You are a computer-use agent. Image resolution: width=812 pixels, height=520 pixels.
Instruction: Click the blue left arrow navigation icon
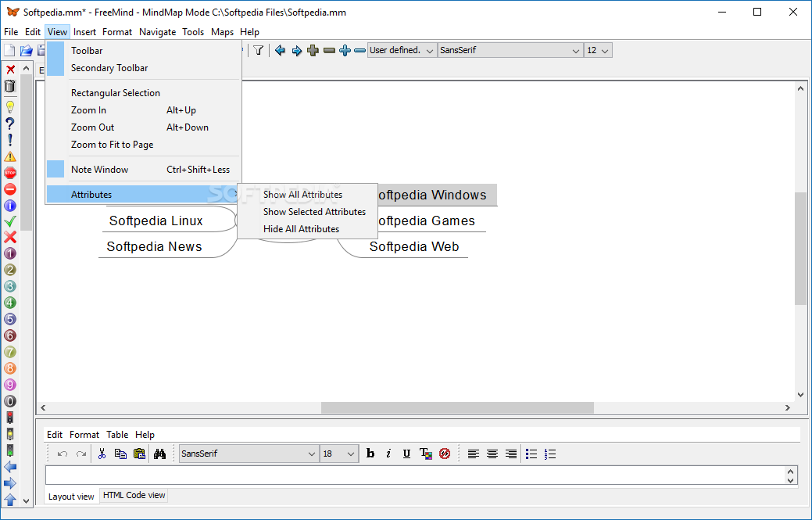[x=280, y=50]
